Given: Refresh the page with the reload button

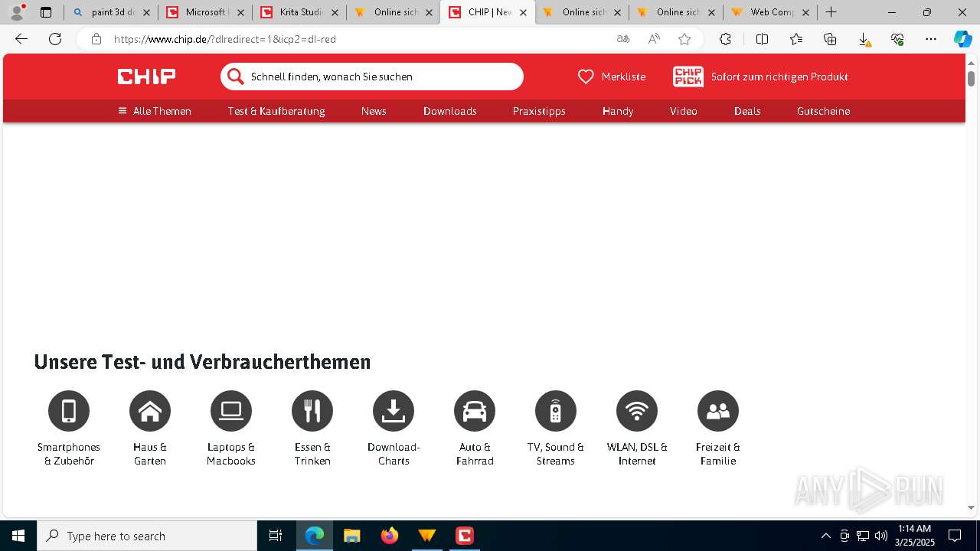Looking at the screenshot, I should point(55,39).
